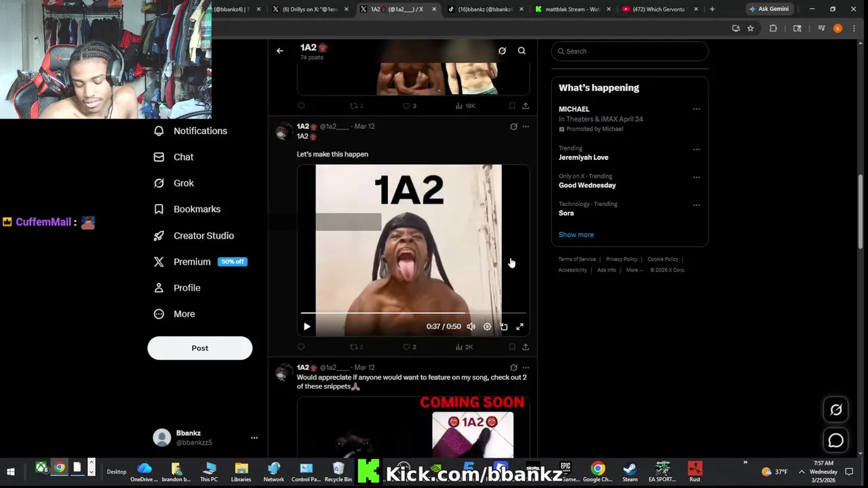Repost the "Let's make this happen" post
The width and height of the screenshot is (868, 488).
click(356, 347)
